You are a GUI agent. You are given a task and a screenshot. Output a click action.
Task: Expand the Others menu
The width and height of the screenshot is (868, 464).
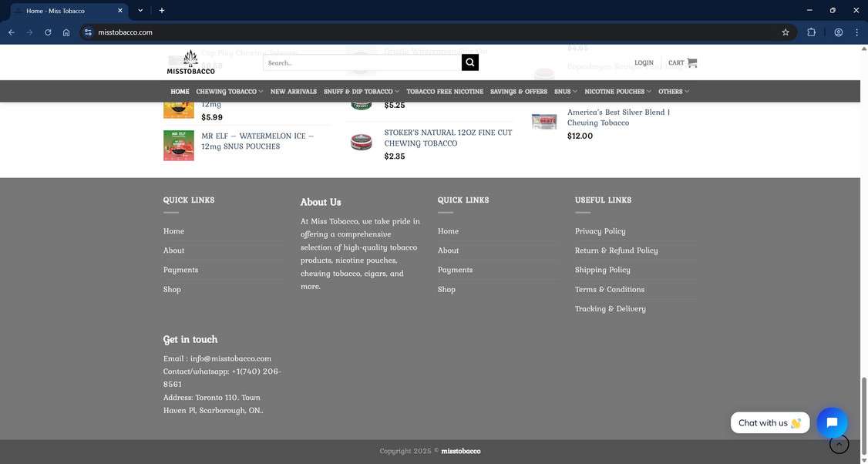click(x=674, y=92)
